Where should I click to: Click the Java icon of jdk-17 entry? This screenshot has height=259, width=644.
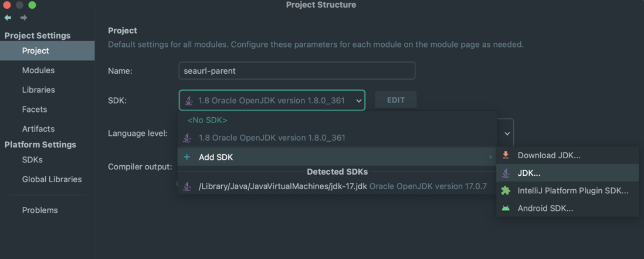pos(187,186)
